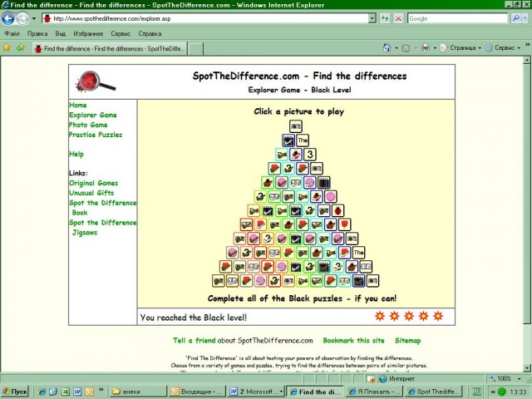Image resolution: width=532 pixels, height=399 pixels.
Task: Open the Photo Game link
Action: (88, 125)
